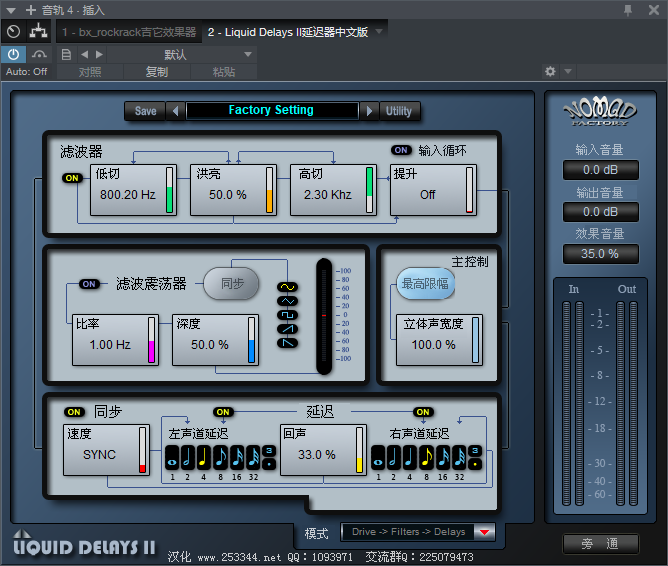Choose quarter note for right channel delay

[410, 457]
